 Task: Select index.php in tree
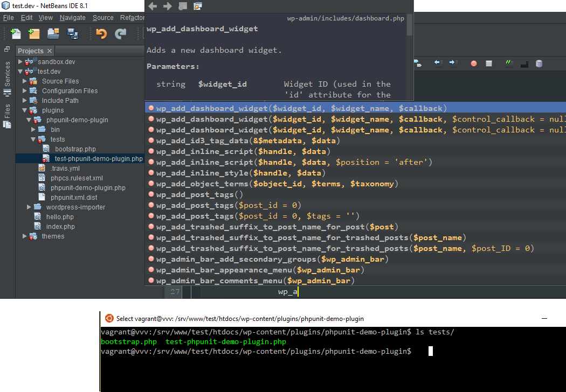pos(60,227)
